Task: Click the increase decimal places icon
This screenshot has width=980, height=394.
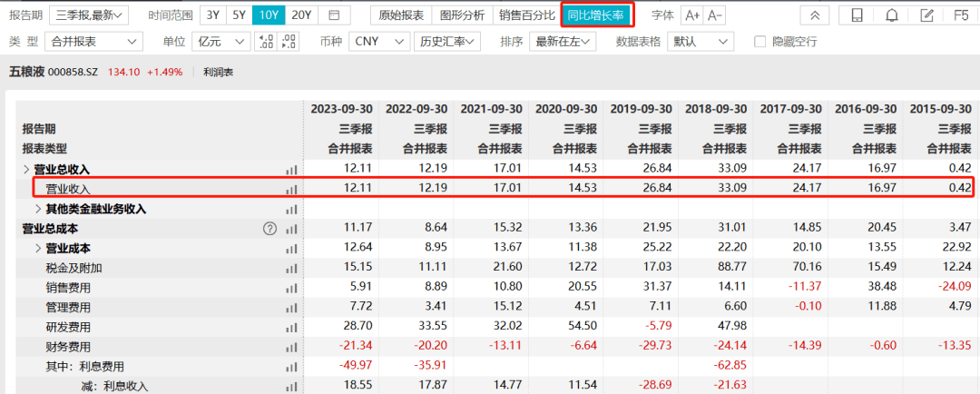Action: tap(266, 42)
